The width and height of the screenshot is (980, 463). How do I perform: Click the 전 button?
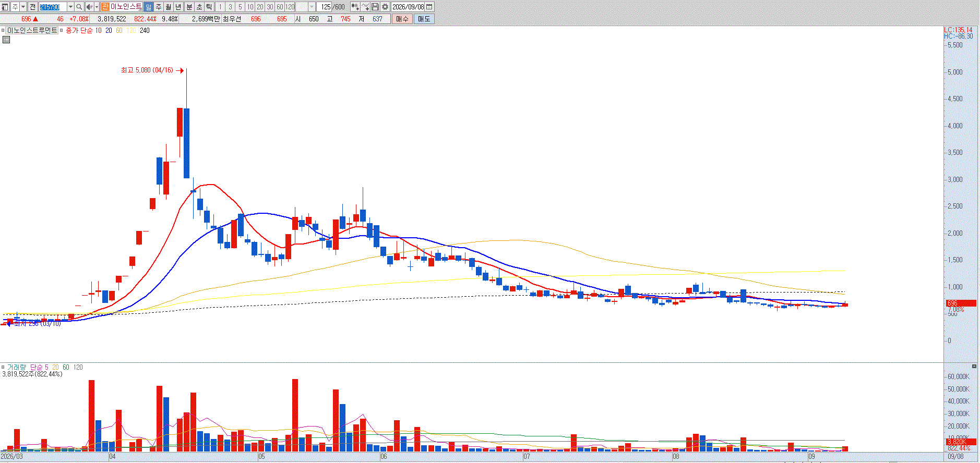32,7
